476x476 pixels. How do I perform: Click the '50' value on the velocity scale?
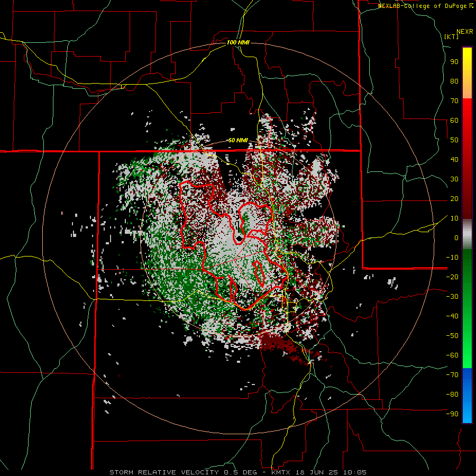click(x=454, y=140)
